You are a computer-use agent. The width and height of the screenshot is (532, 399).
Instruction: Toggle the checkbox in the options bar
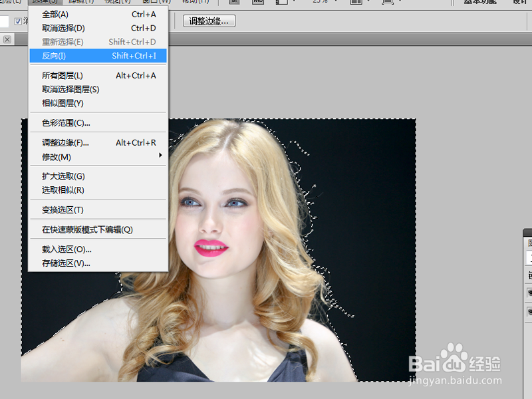18,21
